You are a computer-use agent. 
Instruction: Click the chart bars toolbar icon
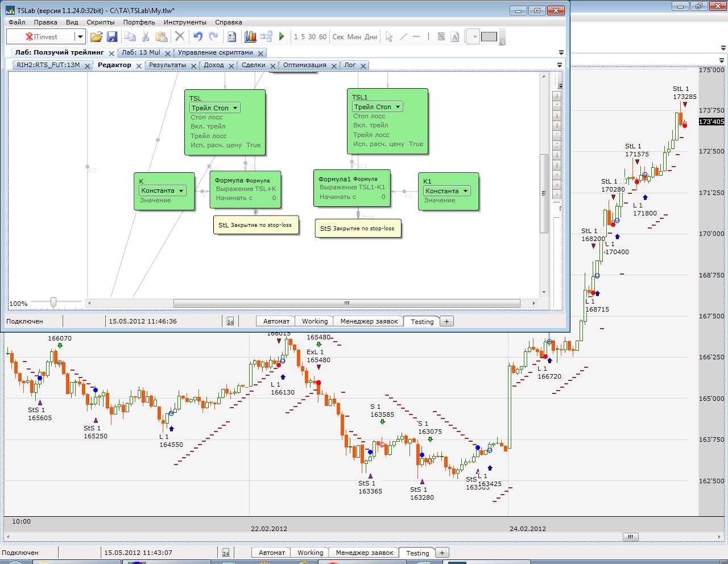250,37
